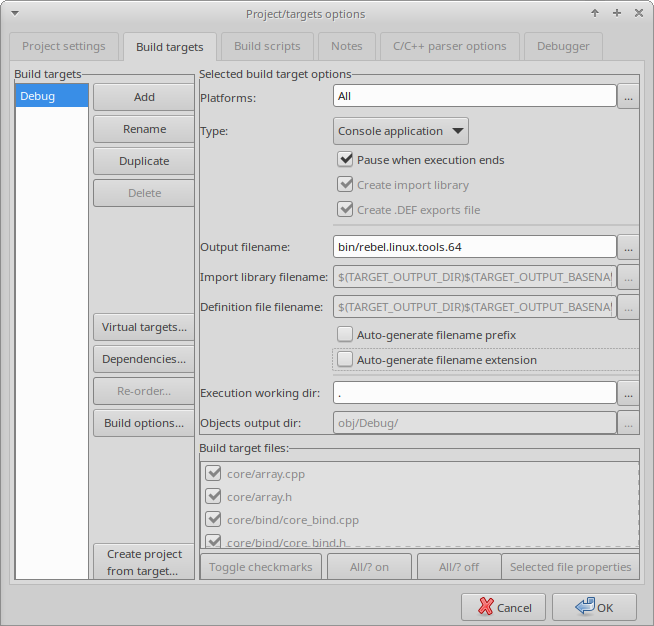Viewport: 654px width, 626px height.
Task: Add a new build target
Action: point(144,97)
